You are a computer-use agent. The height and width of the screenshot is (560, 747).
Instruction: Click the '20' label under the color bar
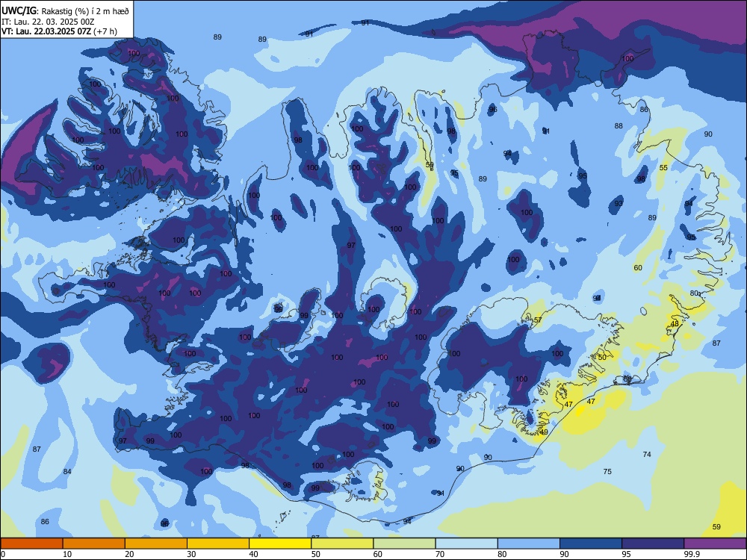129,554
